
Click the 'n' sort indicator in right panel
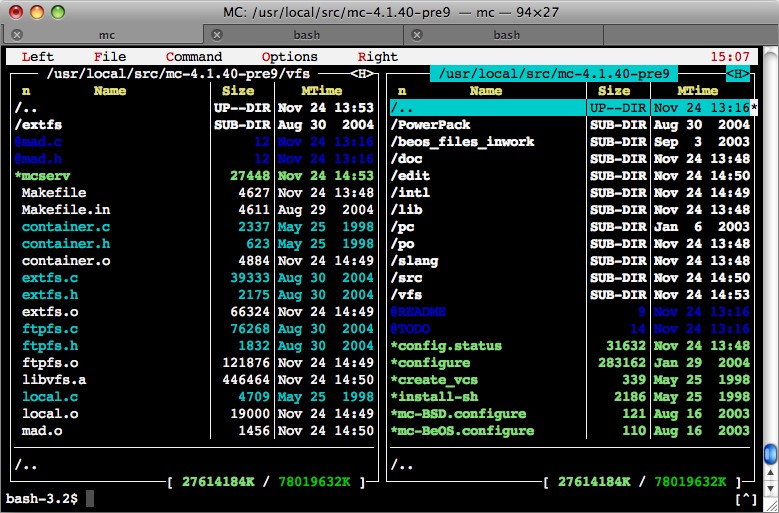tap(403, 91)
